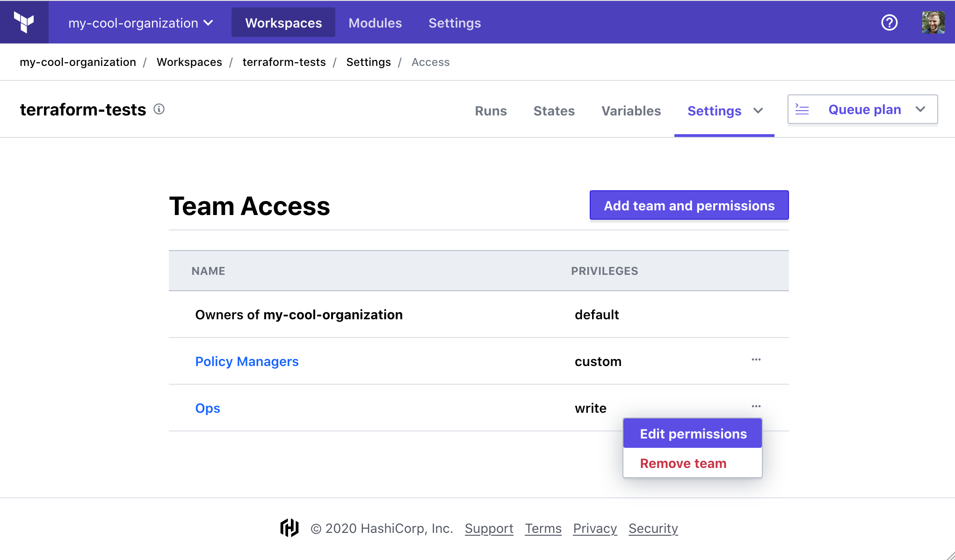955x560 pixels.
Task: Click the Team Access heading
Action: click(249, 206)
